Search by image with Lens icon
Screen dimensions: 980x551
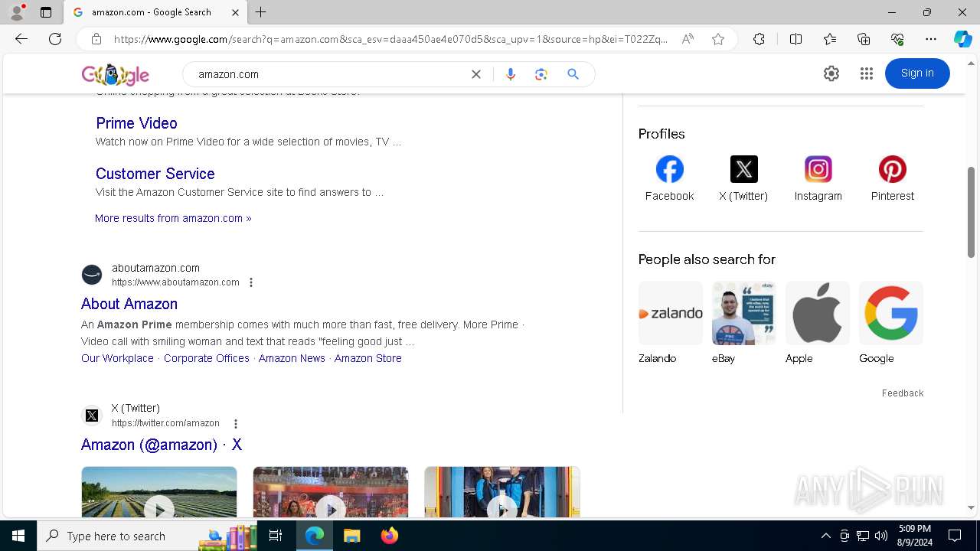click(x=541, y=74)
